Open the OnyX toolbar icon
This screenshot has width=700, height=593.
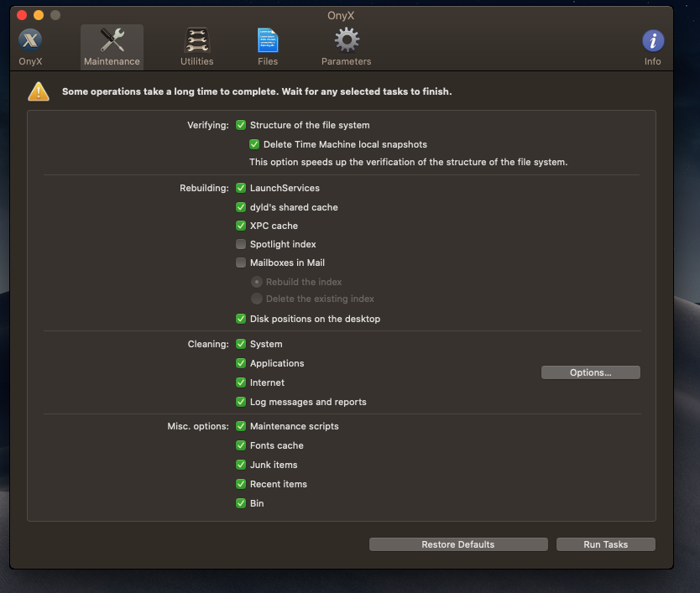point(30,40)
